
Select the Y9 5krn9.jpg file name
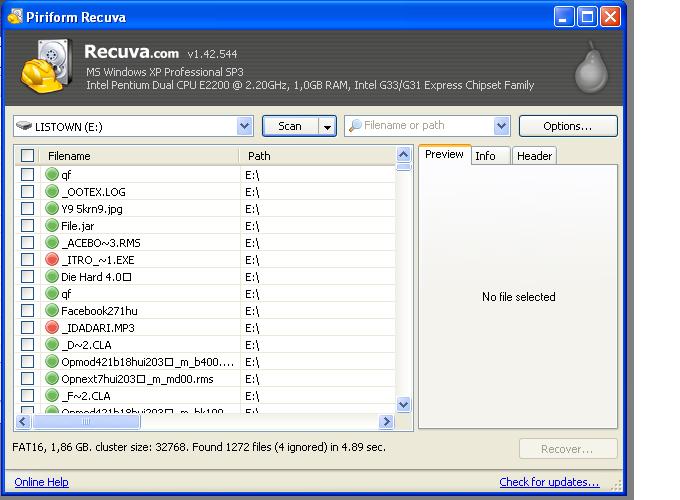point(92,209)
